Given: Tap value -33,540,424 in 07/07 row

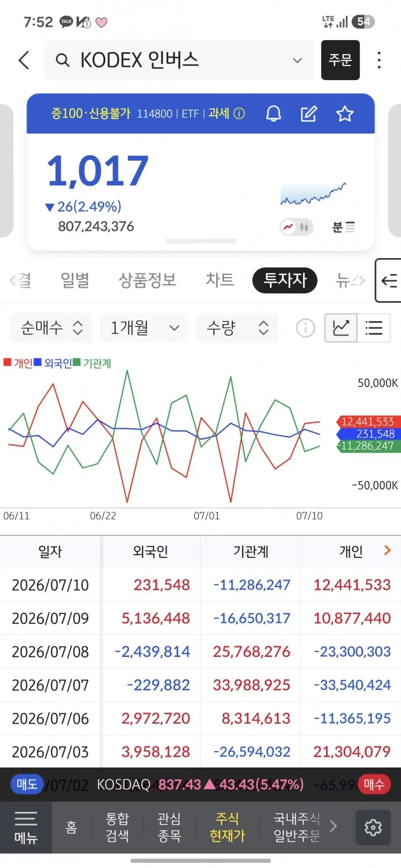Looking at the screenshot, I should point(352,685).
